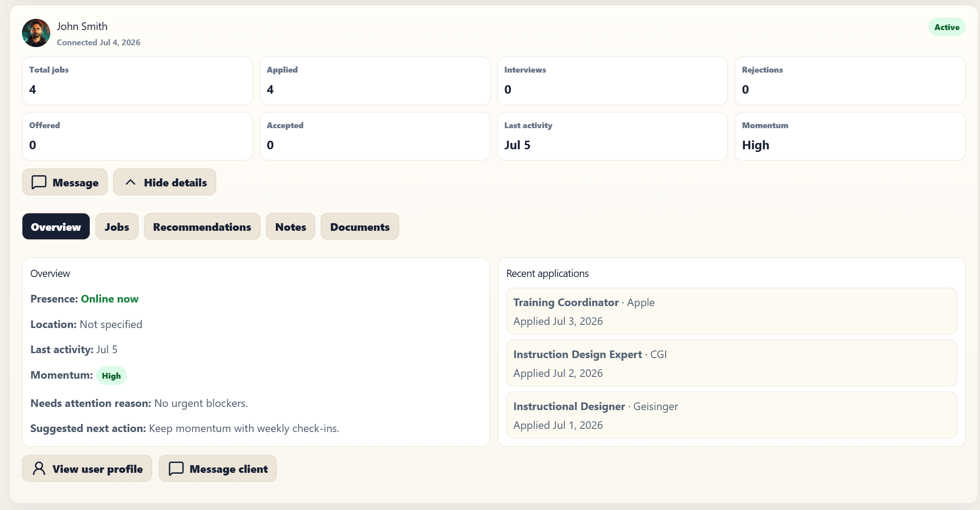Click the Applied Jul 2, 2026 date

tap(558, 373)
